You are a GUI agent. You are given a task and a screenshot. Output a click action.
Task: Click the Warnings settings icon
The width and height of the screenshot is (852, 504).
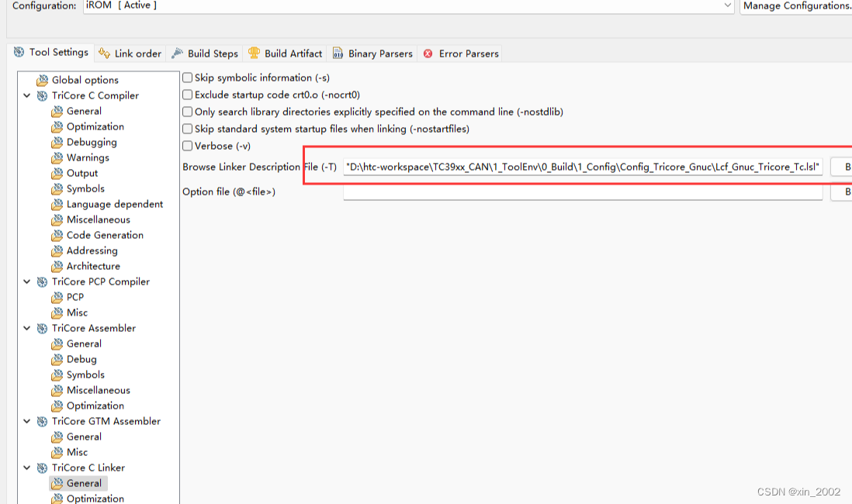(57, 157)
